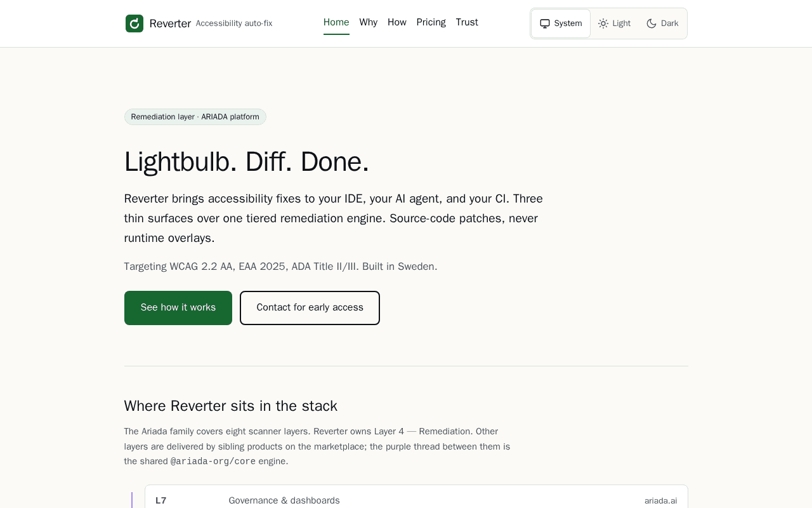Click the Lightbulb. Diff. Done. headline
The width and height of the screenshot is (812, 508).
[x=247, y=161]
